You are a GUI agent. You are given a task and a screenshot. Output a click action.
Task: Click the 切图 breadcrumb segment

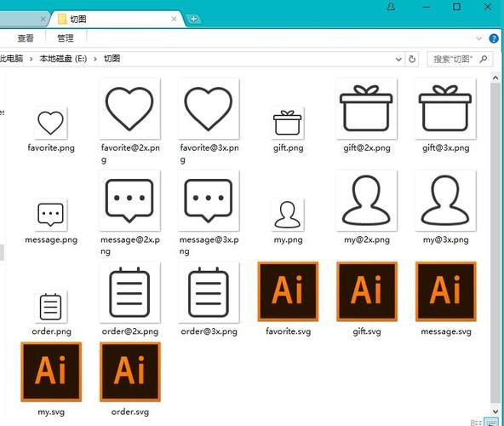pos(112,59)
